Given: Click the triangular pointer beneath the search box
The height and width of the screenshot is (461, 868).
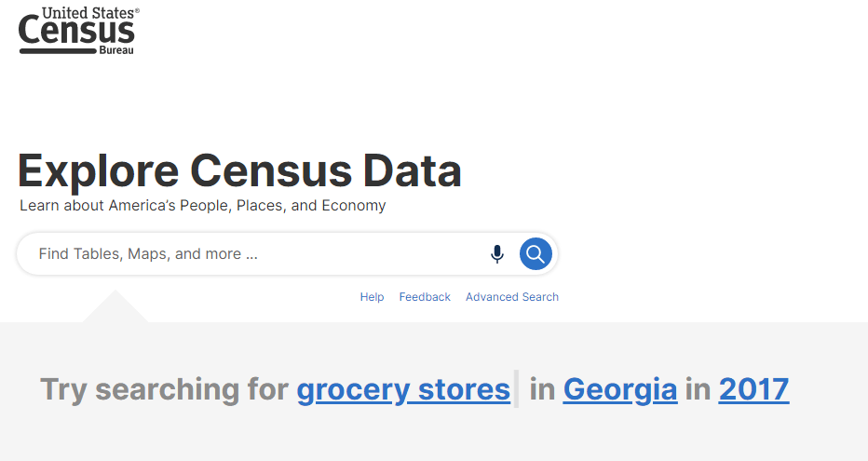Looking at the screenshot, I should (x=115, y=308).
